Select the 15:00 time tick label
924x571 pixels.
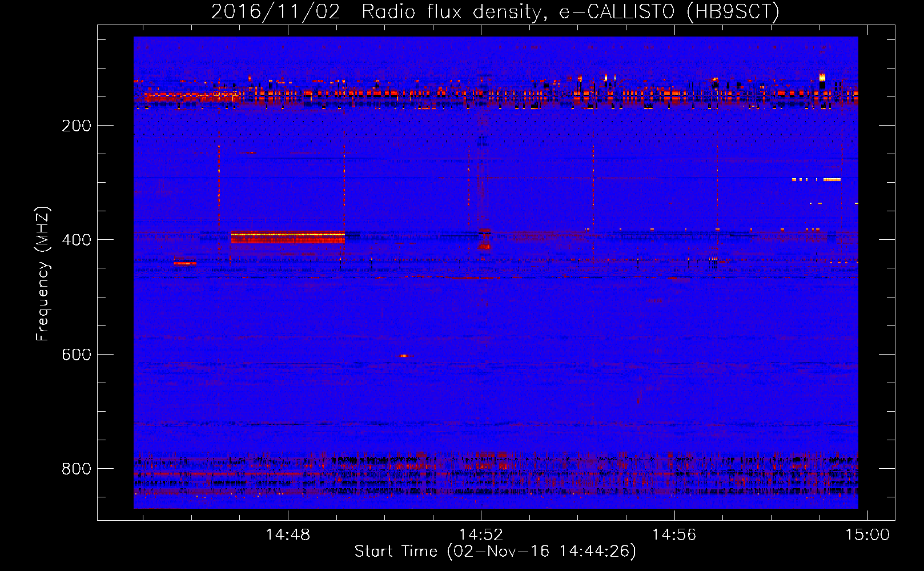(867, 535)
